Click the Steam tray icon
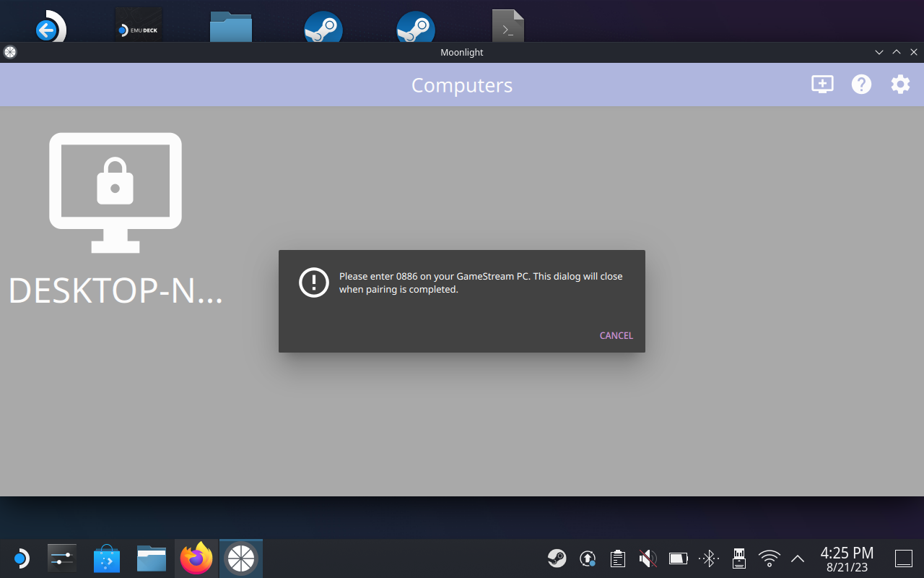Image resolution: width=924 pixels, height=578 pixels. (x=557, y=558)
